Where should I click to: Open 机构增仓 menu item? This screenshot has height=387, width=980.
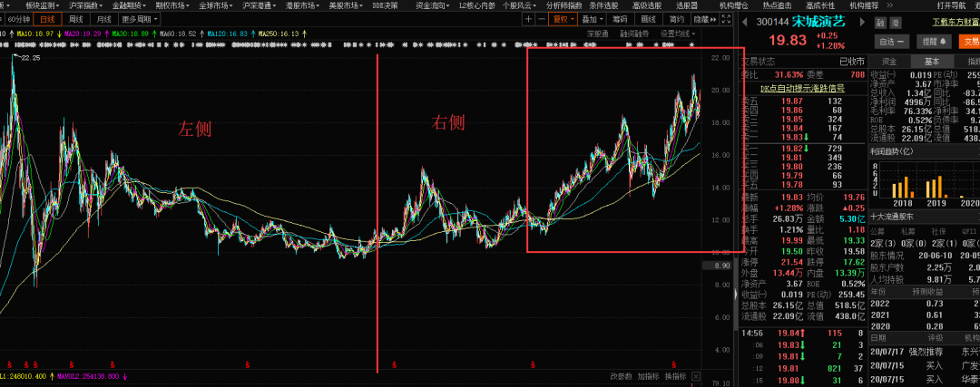point(733,5)
